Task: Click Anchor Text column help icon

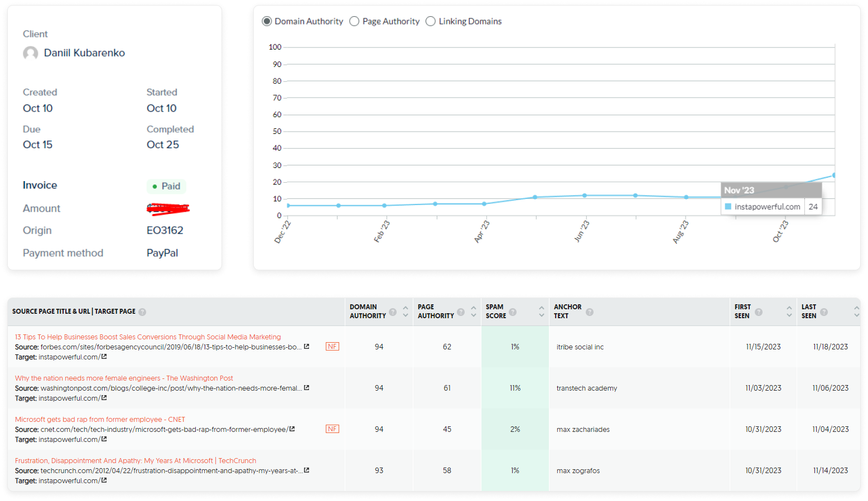Action: click(x=590, y=312)
